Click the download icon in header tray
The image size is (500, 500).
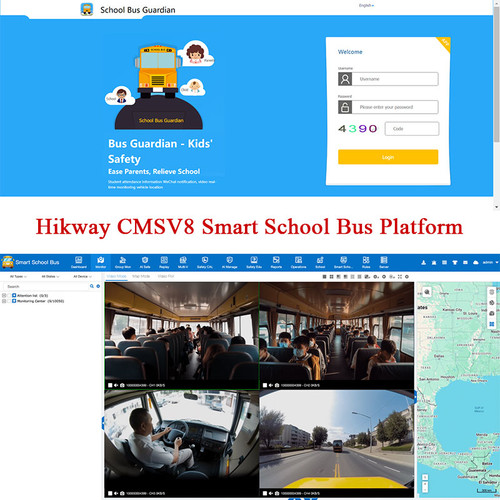coord(423,263)
